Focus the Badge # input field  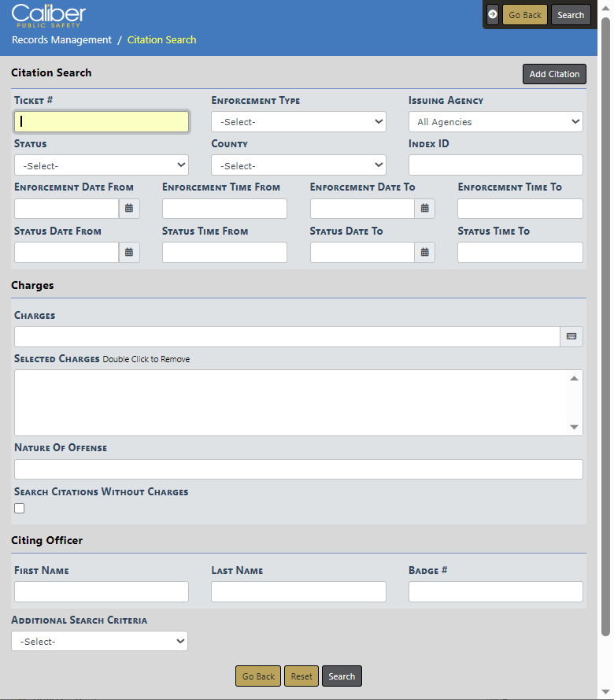click(x=495, y=592)
